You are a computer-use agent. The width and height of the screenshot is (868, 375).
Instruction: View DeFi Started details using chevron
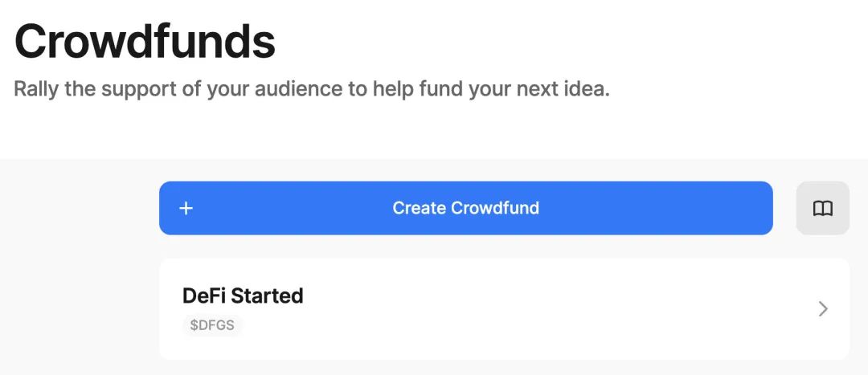click(x=823, y=308)
